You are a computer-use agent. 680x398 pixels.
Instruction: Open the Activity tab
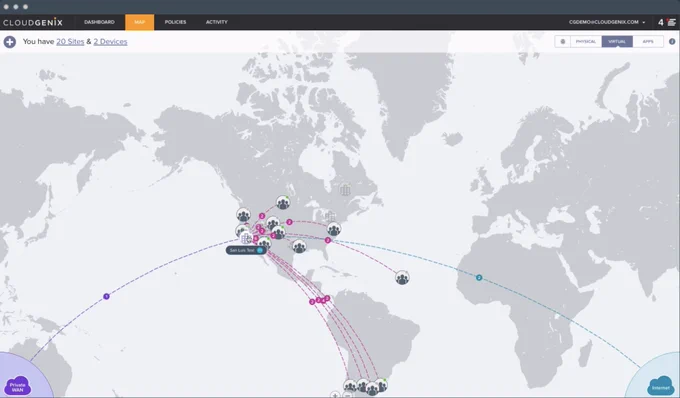coord(216,22)
